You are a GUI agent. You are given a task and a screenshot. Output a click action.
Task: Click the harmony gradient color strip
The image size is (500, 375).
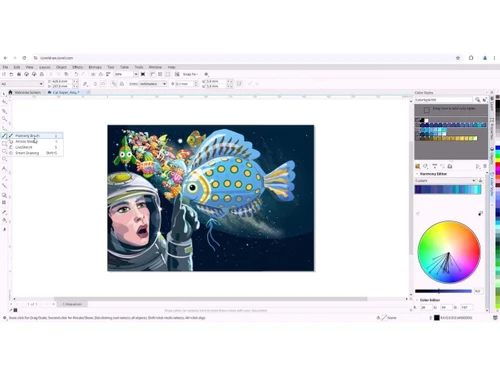click(448, 190)
